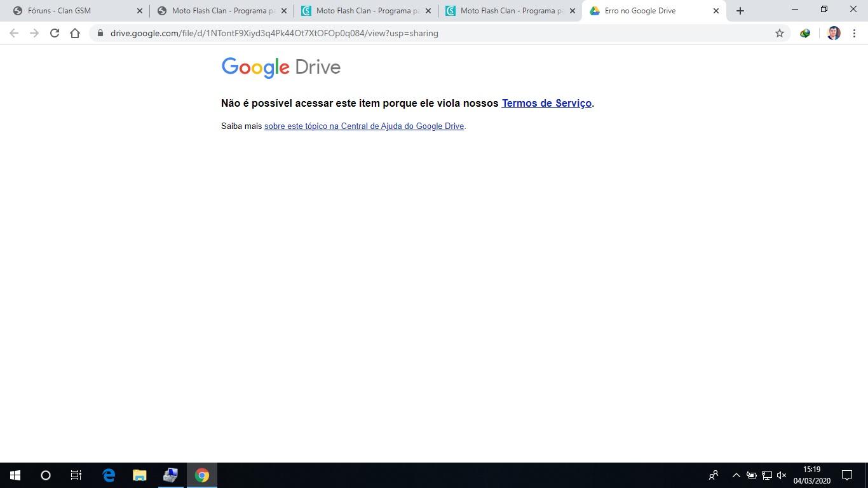Focus the address bar URL field
The width and height of the screenshot is (868, 488).
(438, 33)
